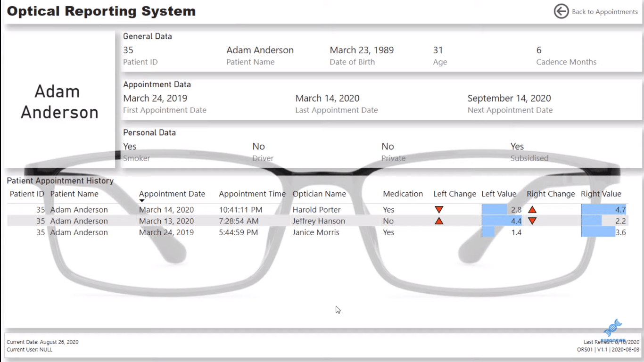Click the Medication column header

click(403, 194)
